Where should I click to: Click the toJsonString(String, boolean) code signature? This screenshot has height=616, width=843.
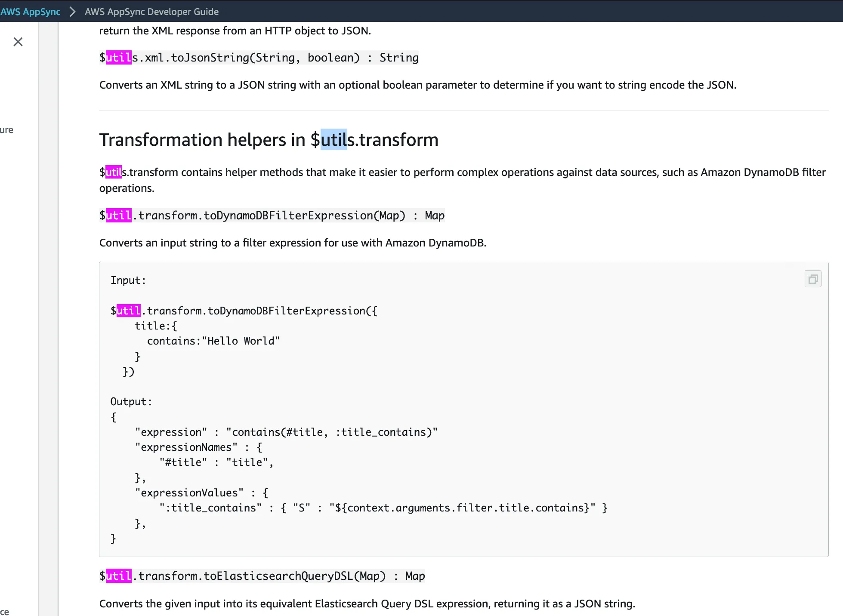[x=259, y=58]
